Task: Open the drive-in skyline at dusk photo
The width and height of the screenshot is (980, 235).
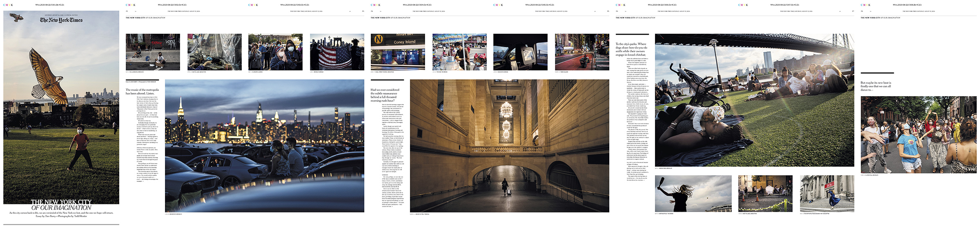Action: (x=265, y=146)
